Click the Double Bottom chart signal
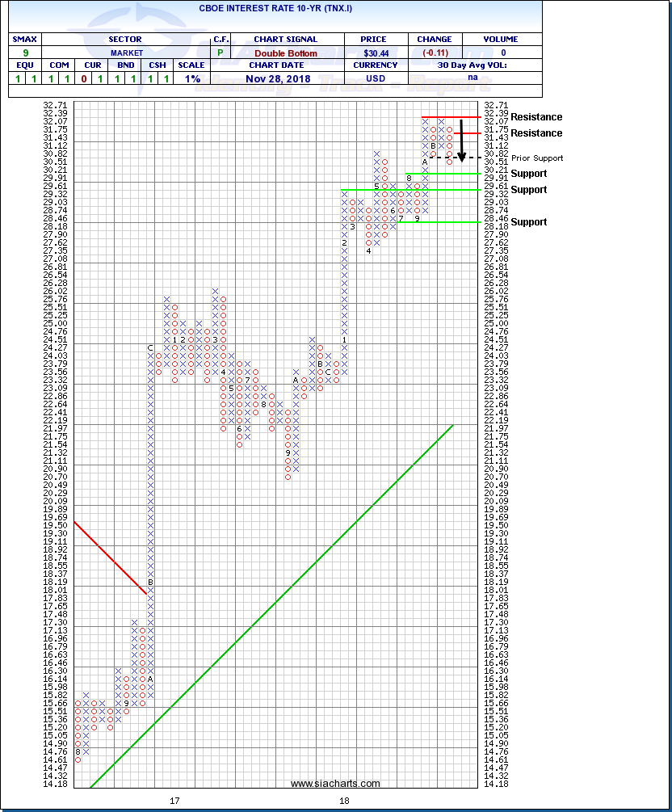The width and height of the screenshot is (672, 812). pos(285,52)
